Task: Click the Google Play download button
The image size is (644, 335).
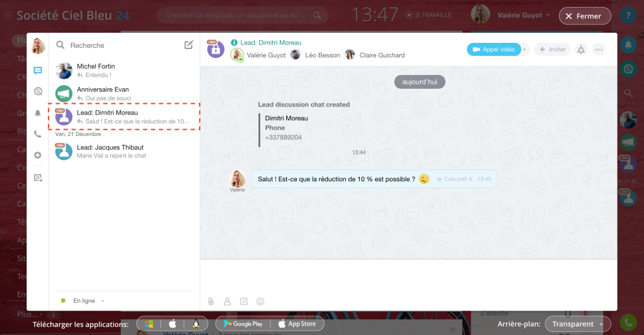Action: [241, 324]
